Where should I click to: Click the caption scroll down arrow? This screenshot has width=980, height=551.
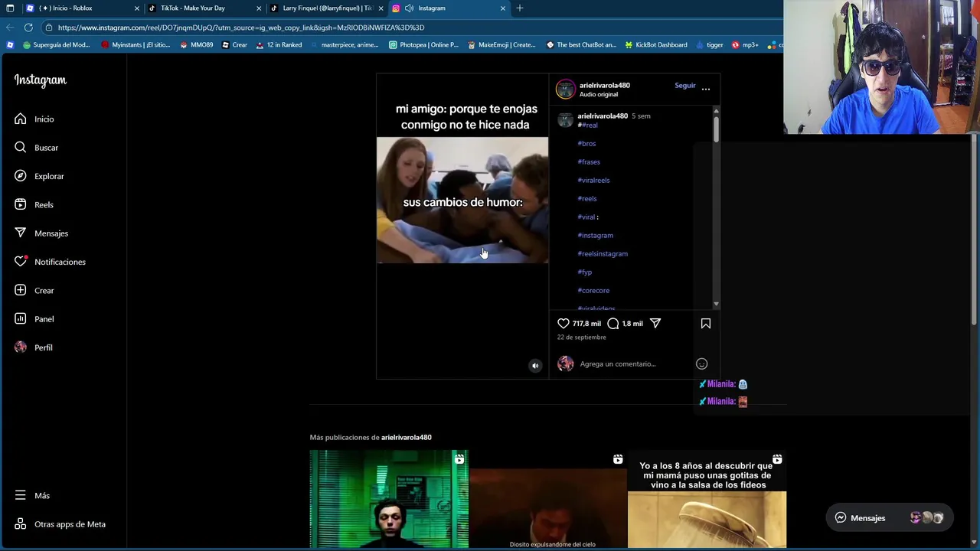point(716,305)
